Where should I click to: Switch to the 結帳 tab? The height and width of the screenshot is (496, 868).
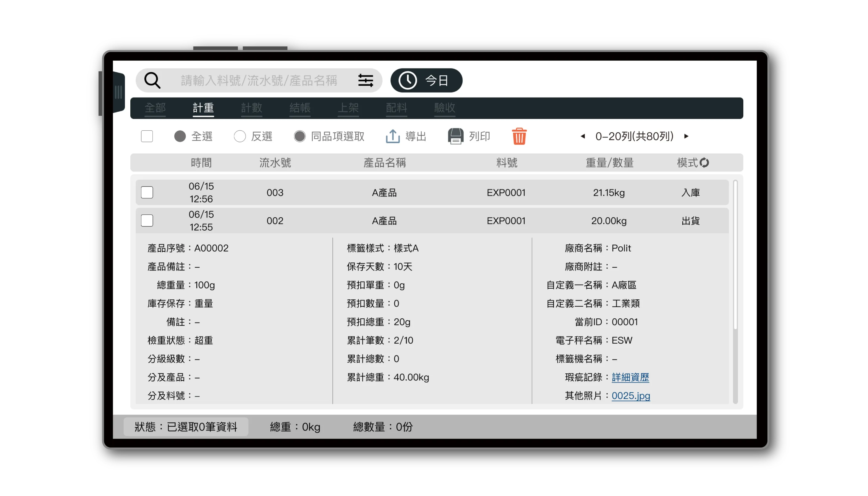(x=300, y=108)
